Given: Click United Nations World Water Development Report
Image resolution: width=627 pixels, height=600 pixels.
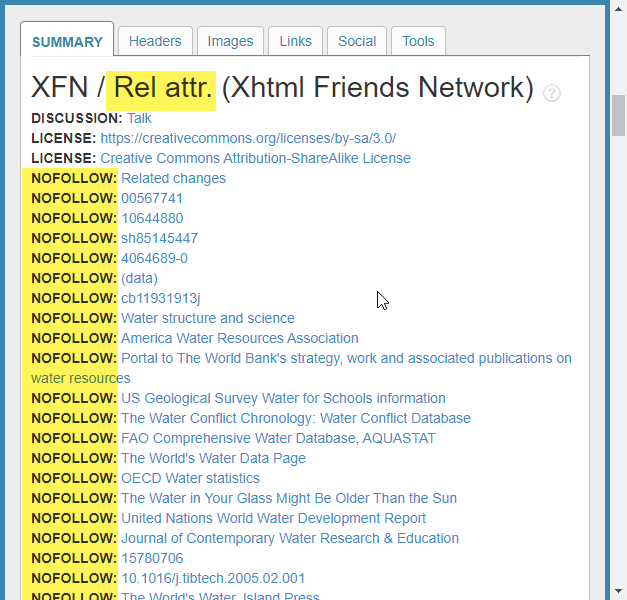Looking at the screenshot, I should (273, 518).
